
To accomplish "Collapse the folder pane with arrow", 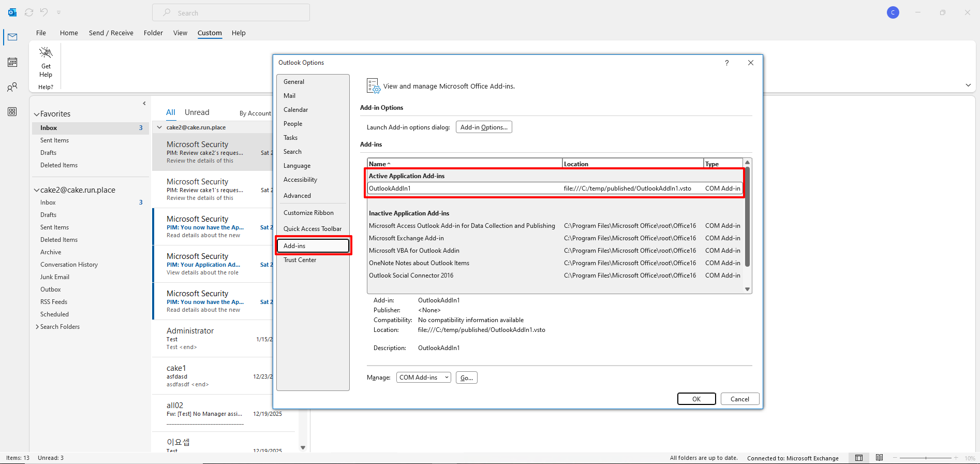I will [x=144, y=104].
